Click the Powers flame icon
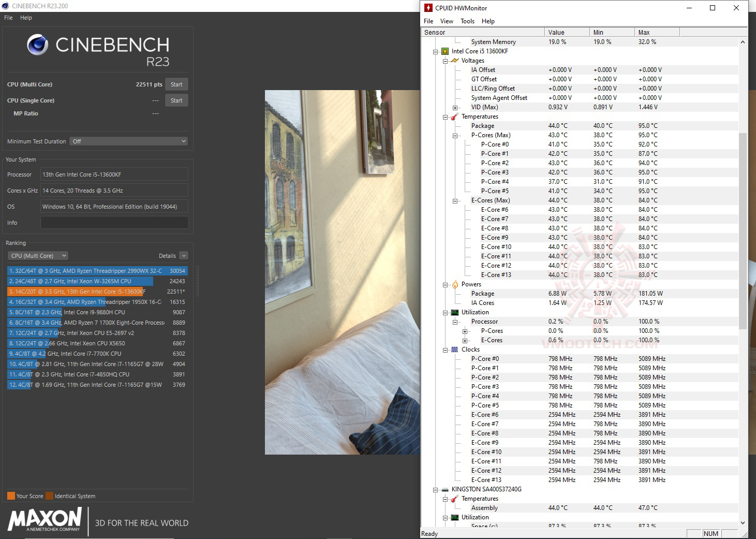This screenshot has width=756, height=539. tap(455, 284)
